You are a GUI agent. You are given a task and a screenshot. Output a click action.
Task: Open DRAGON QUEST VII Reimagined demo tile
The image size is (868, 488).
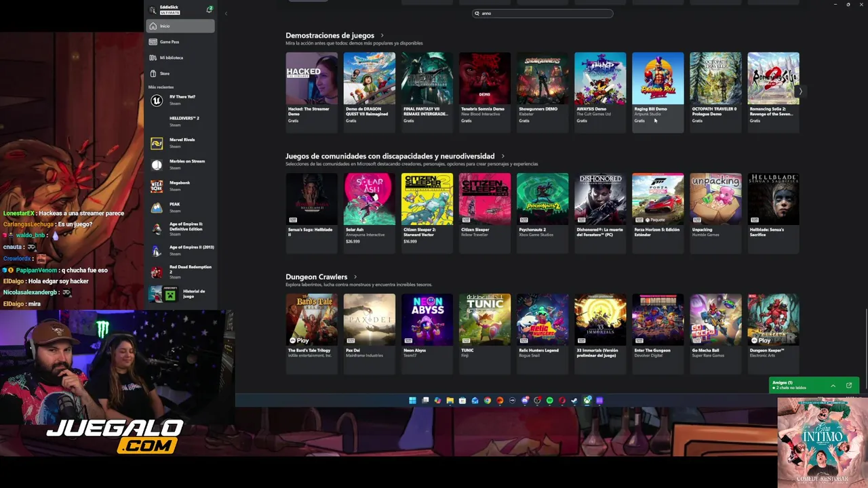click(369, 91)
